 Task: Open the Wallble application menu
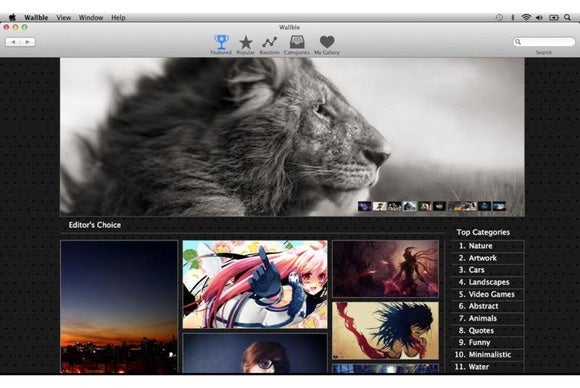pyautogui.click(x=36, y=17)
